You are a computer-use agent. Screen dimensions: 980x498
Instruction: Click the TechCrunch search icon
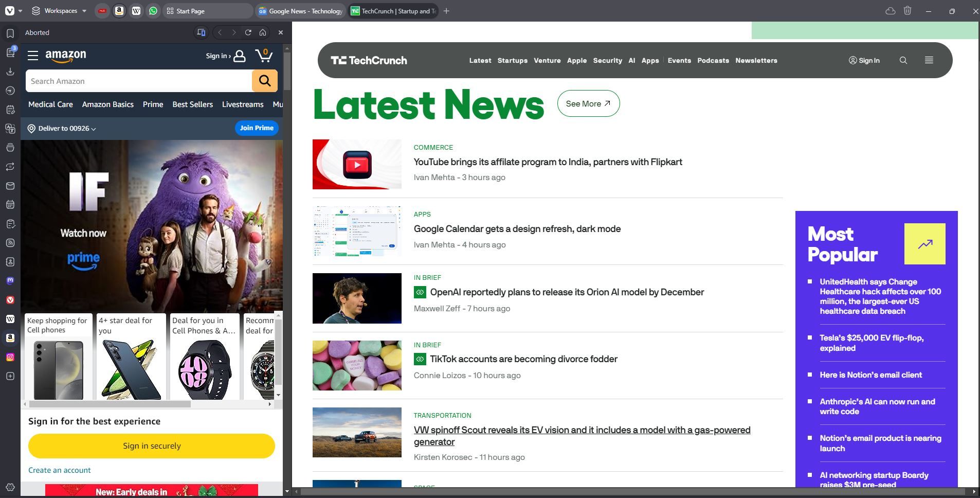[903, 60]
